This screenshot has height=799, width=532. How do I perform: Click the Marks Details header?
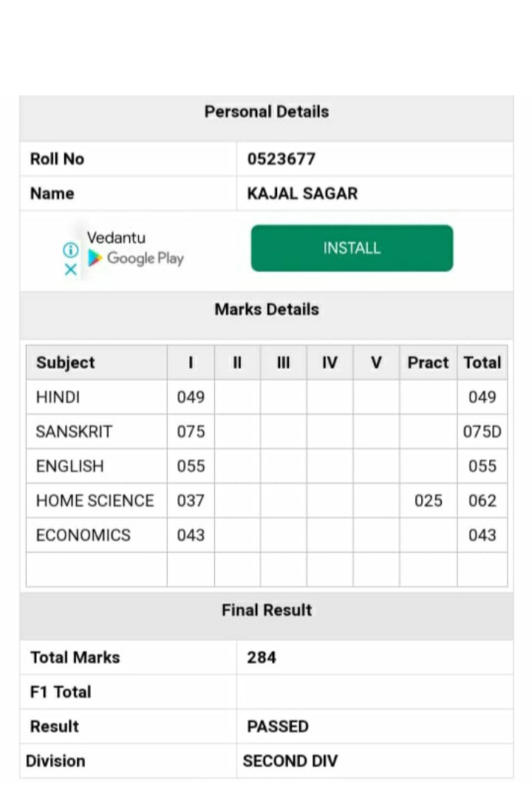267,309
